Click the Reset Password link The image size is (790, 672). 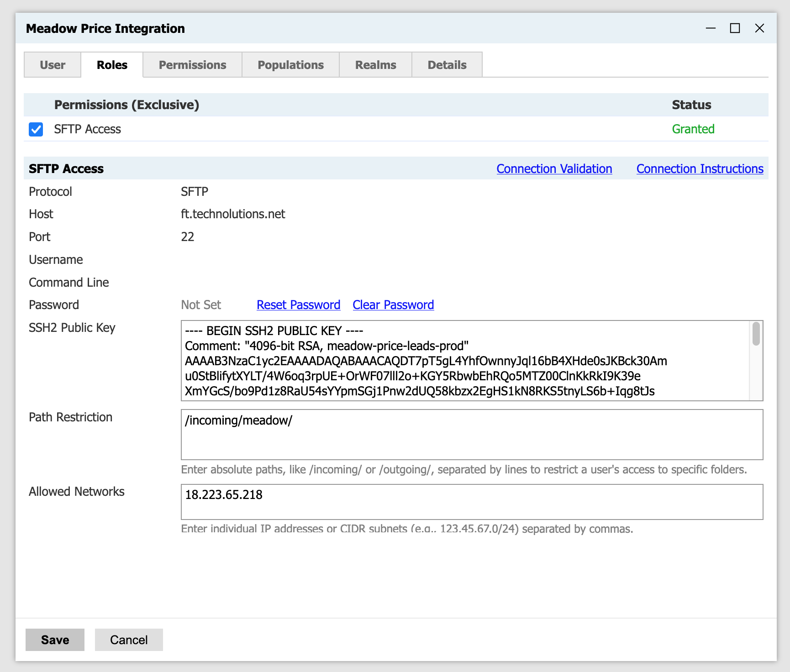[299, 305]
